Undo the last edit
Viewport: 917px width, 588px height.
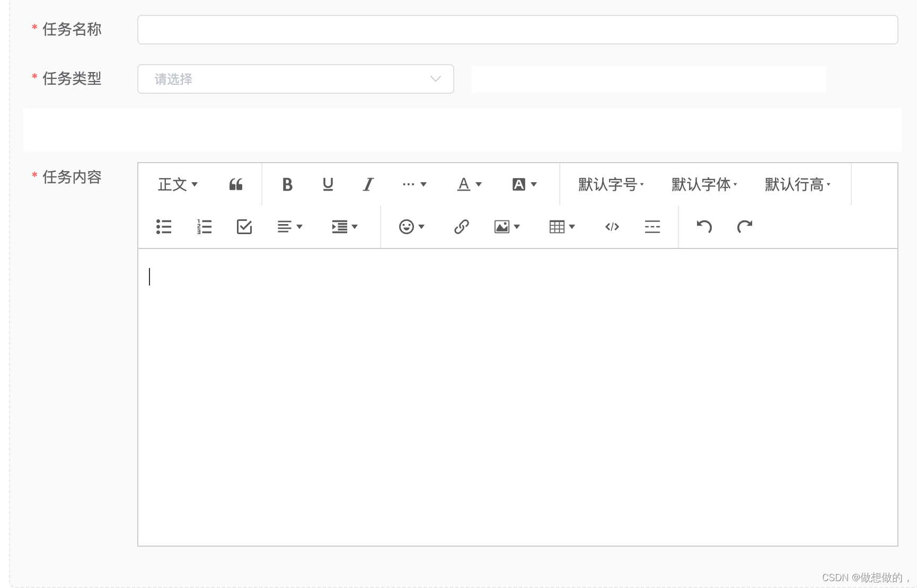click(704, 227)
